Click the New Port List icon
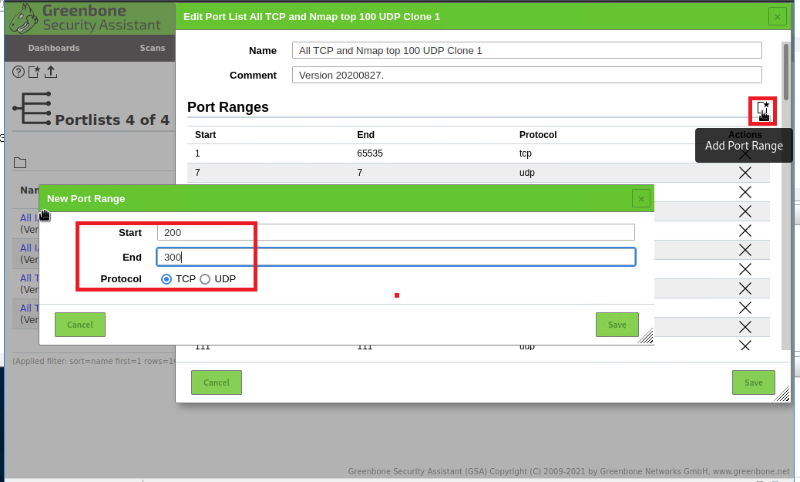 click(34, 72)
